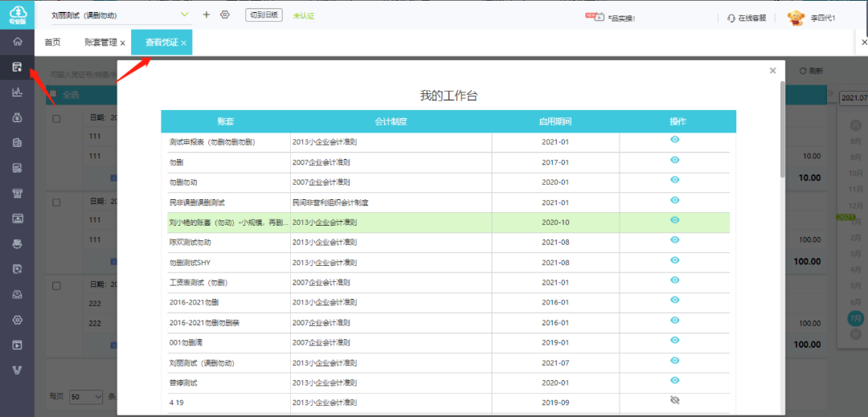Select the 查看凭证 tab
This screenshot has height=417, width=868.
162,43
